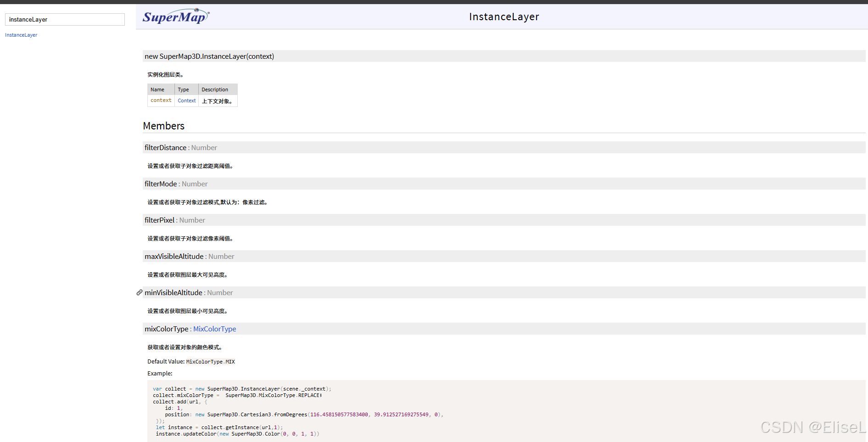Image resolution: width=868 pixels, height=442 pixels.
Task: Click the Example label
Action: tap(160, 374)
